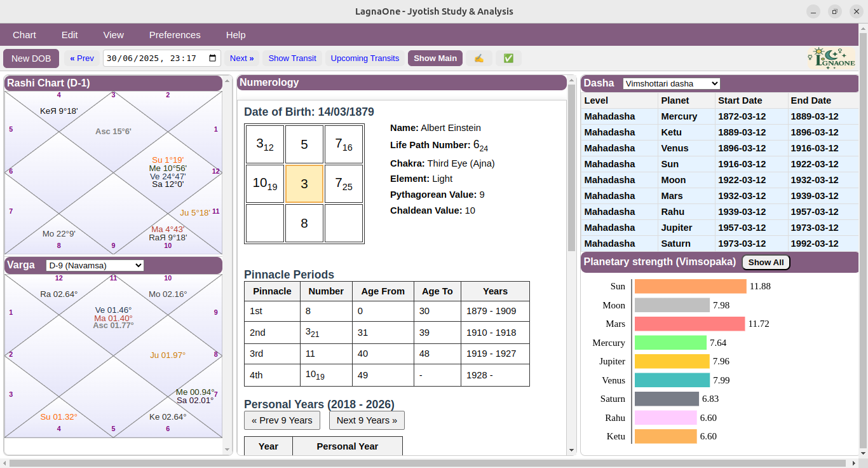This screenshot has height=468, width=868.
Task: Go to the previous date with « Prev
Action: point(82,59)
